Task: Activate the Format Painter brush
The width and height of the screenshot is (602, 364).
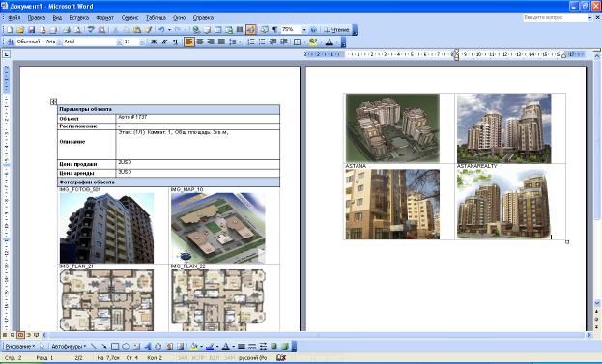Action: [x=148, y=30]
